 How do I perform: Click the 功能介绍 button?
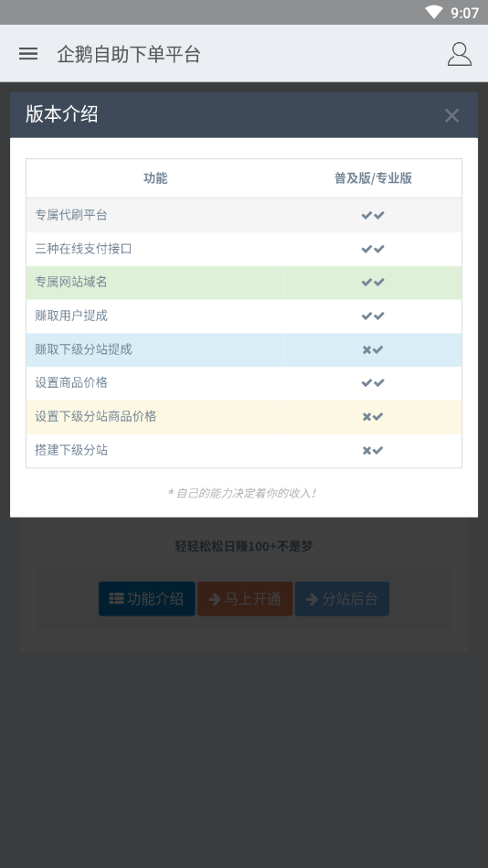point(146,598)
